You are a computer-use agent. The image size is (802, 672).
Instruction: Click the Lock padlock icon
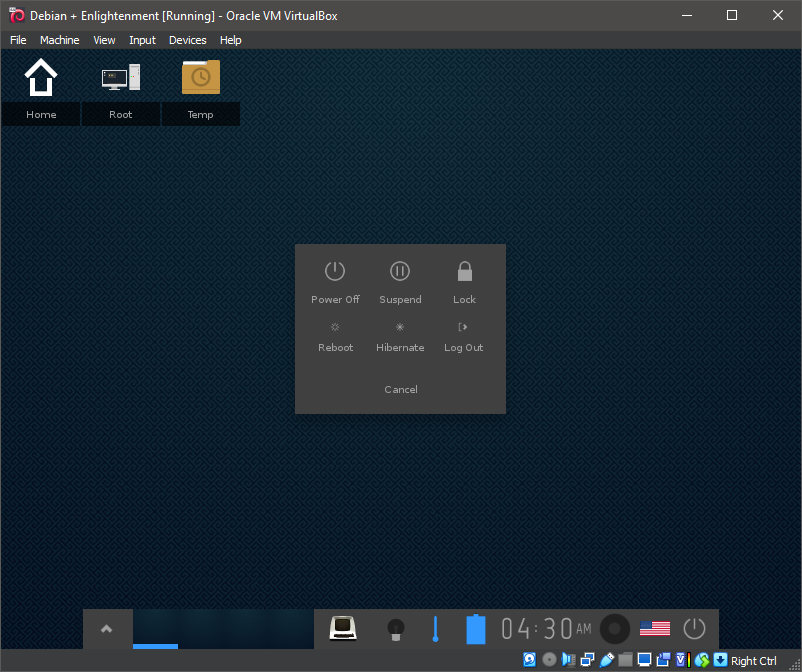pyautogui.click(x=464, y=272)
